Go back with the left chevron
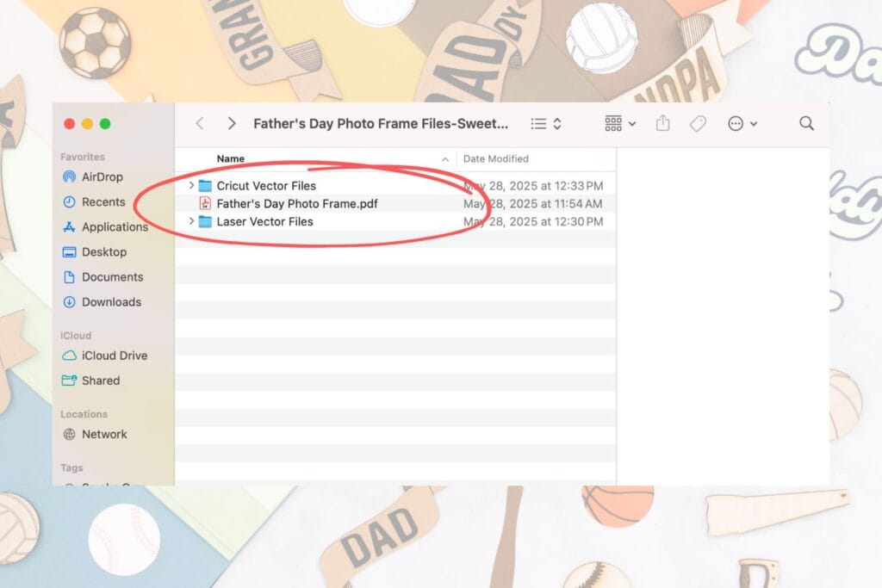 pos(200,124)
